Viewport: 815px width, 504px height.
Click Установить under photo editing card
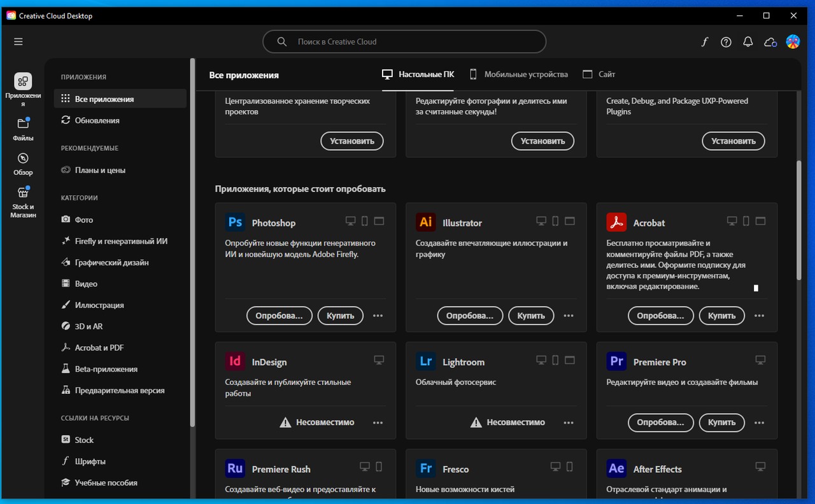[x=542, y=141]
